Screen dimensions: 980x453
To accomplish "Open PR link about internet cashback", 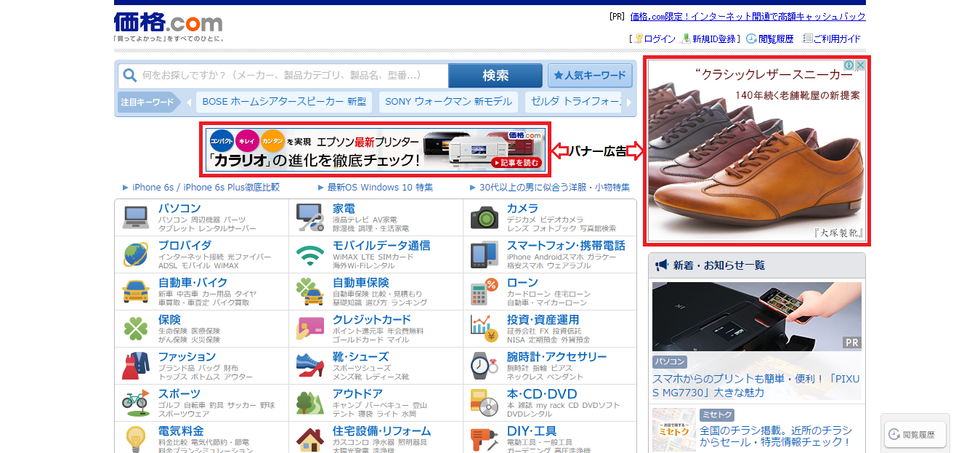I will 748,17.
